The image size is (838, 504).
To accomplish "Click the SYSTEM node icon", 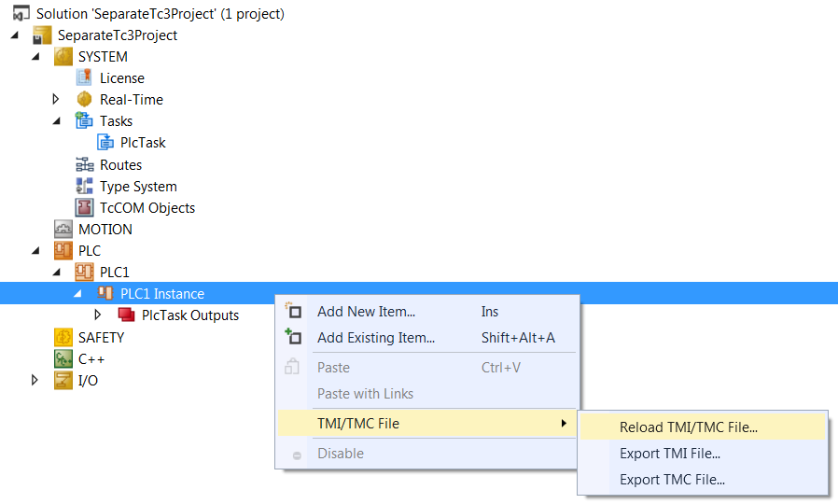I will 63,57.
